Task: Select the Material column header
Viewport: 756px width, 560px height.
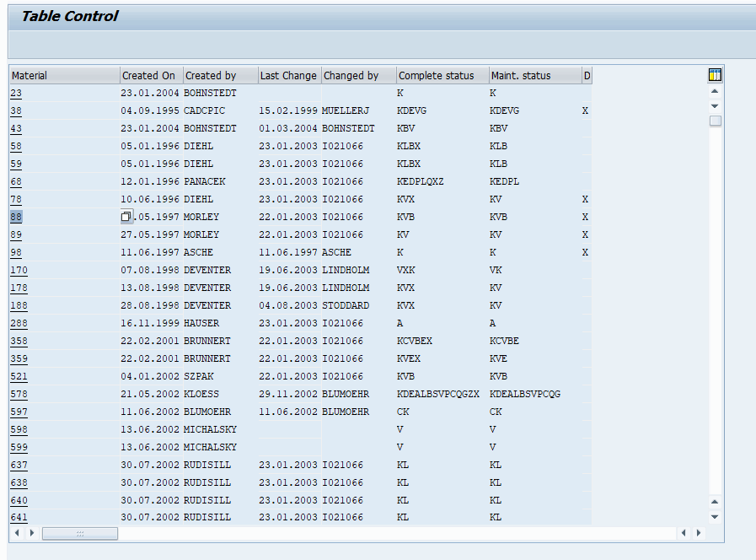Action: coord(65,75)
